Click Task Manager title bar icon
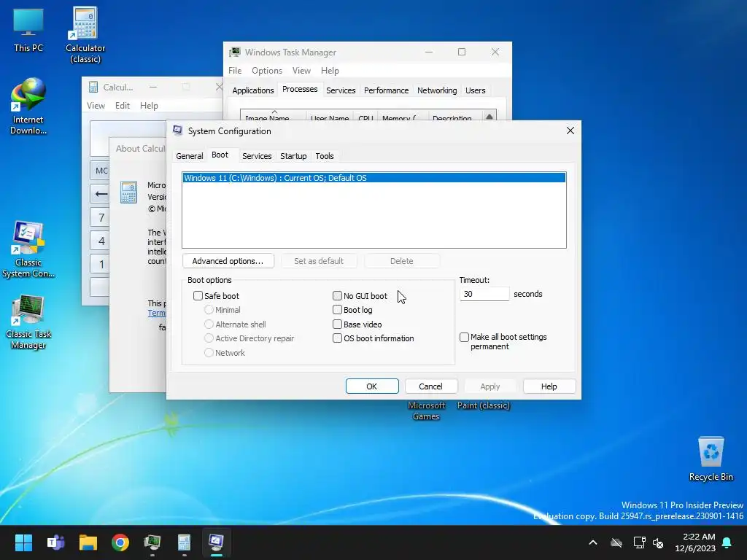The height and width of the screenshot is (560, 747). click(x=235, y=52)
